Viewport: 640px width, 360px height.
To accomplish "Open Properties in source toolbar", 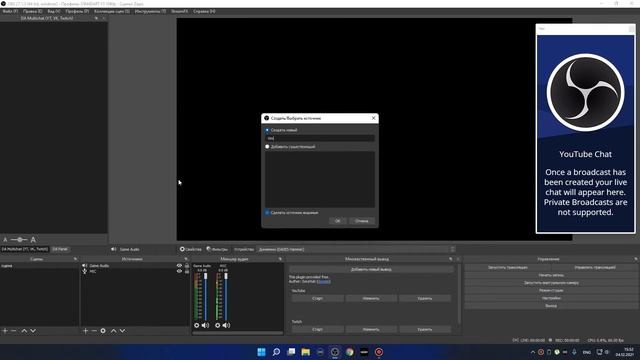I will (191, 249).
